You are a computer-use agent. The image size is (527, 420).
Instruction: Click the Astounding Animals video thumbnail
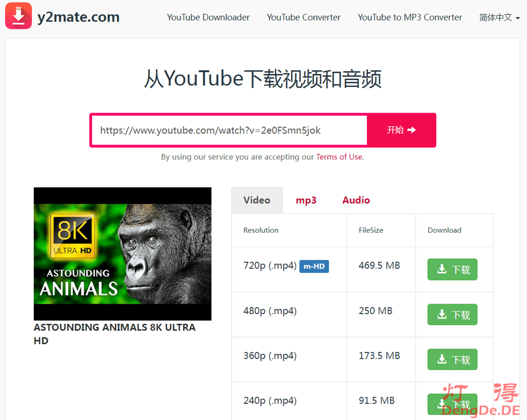tap(122, 254)
